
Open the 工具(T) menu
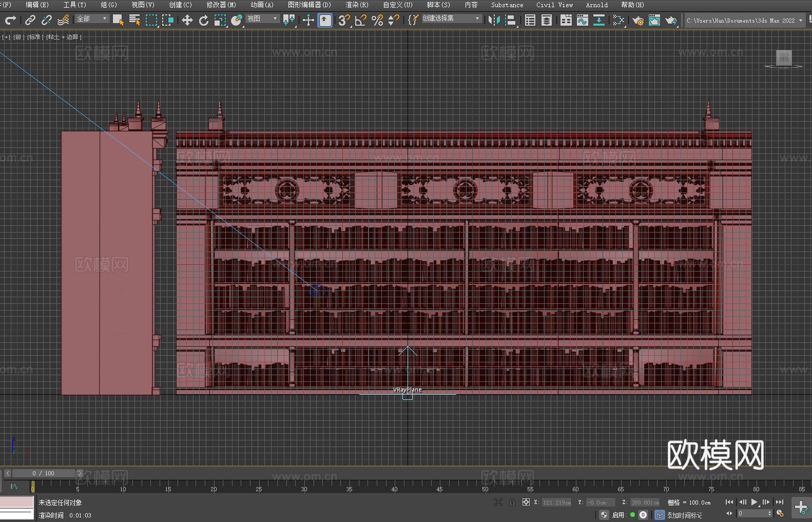pyautogui.click(x=74, y=5)
